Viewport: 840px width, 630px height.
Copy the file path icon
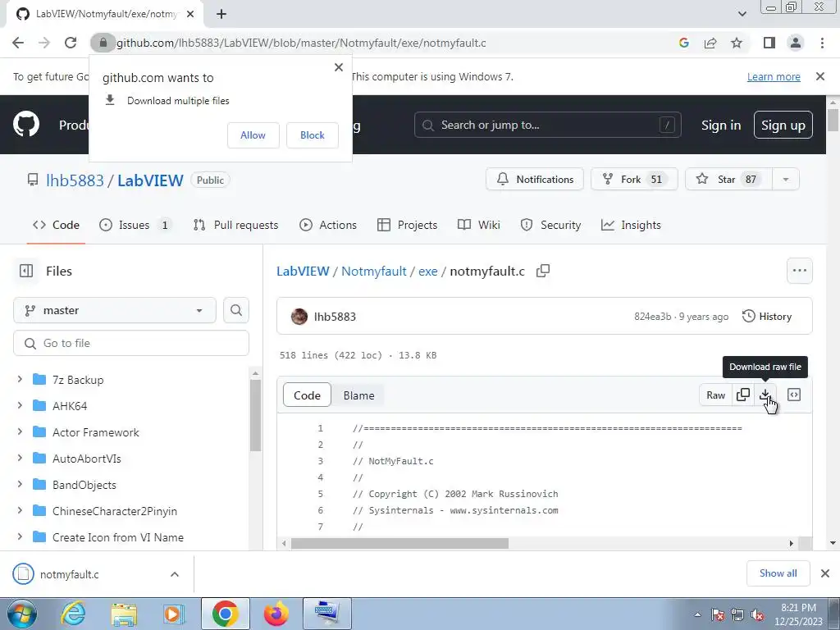543,271
